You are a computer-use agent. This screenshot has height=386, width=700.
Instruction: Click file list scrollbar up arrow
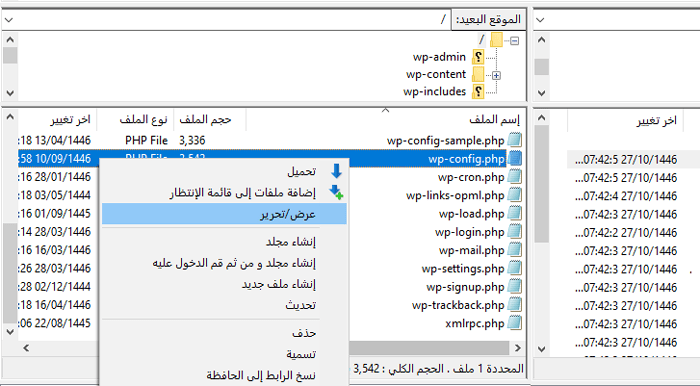[x=10, y=118]
